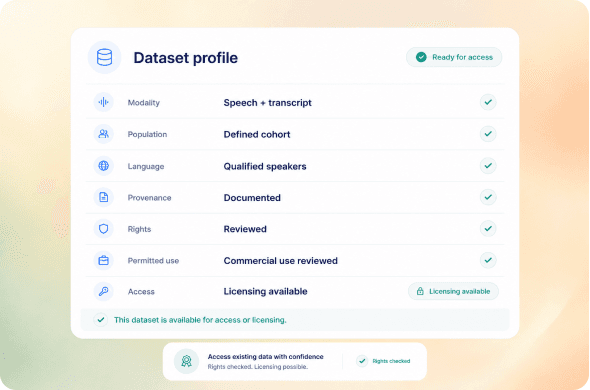Click the Provenance document icon
Image resolution: width=590 pixels, height=390 pixels.
pos(103,197)
